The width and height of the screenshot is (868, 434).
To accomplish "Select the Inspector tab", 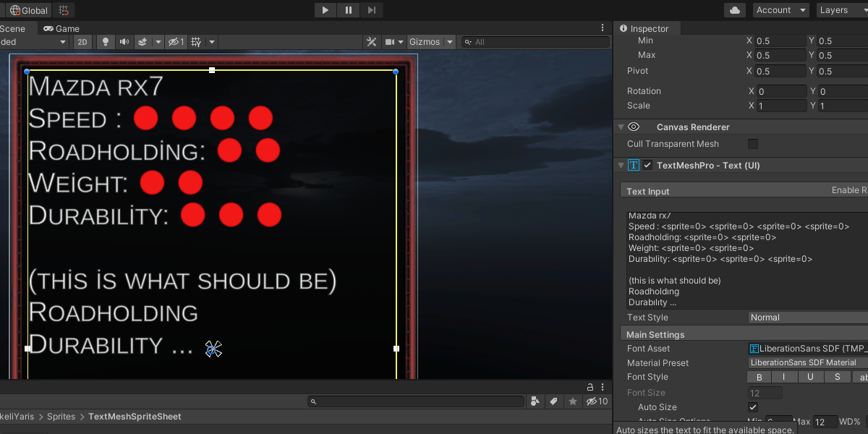I will coord(644,29).
